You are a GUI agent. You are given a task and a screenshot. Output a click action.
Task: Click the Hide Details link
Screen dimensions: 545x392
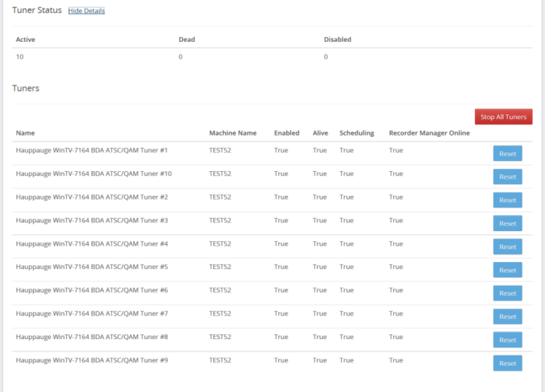coord(86,11)
